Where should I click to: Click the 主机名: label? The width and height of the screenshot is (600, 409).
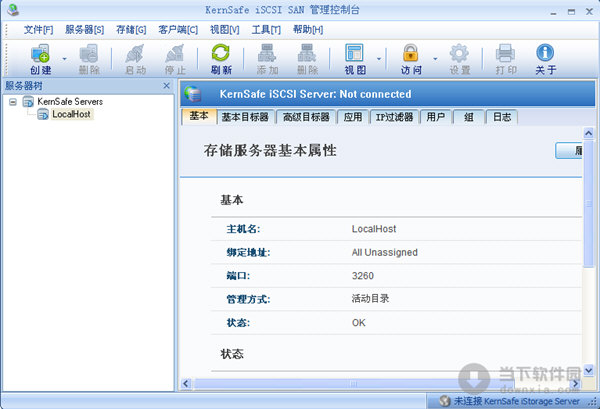tap(243, 229)
